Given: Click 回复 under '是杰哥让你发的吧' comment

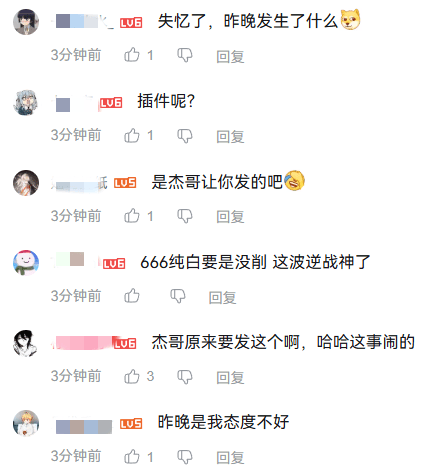Looking at the screenshot, I should click(230, 217).
